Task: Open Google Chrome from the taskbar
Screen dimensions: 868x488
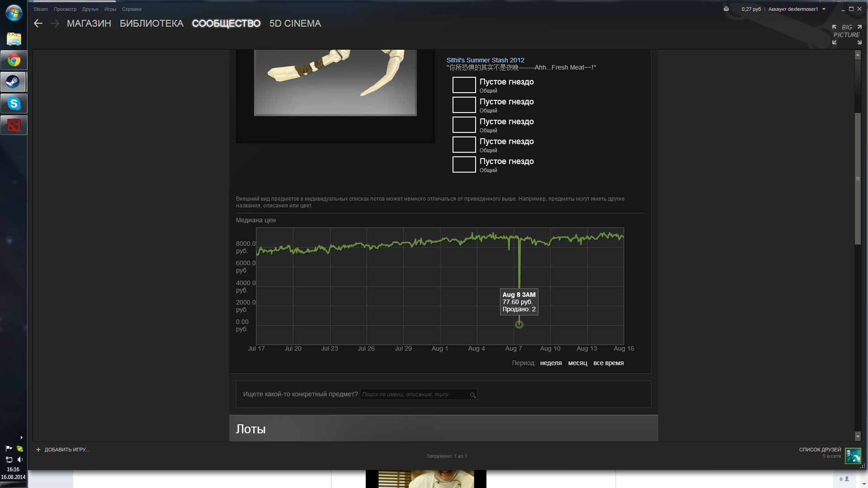Action: pyautogui.click(x=14, y=60)
